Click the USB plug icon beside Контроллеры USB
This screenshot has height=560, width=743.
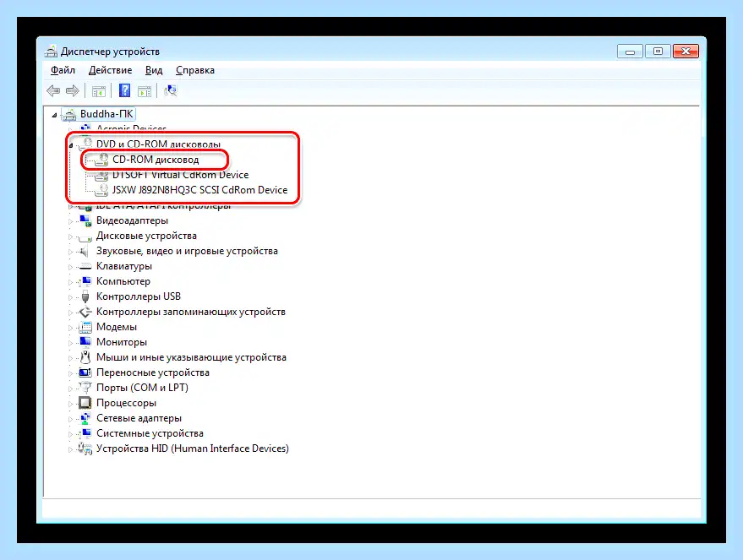[85, 296]
